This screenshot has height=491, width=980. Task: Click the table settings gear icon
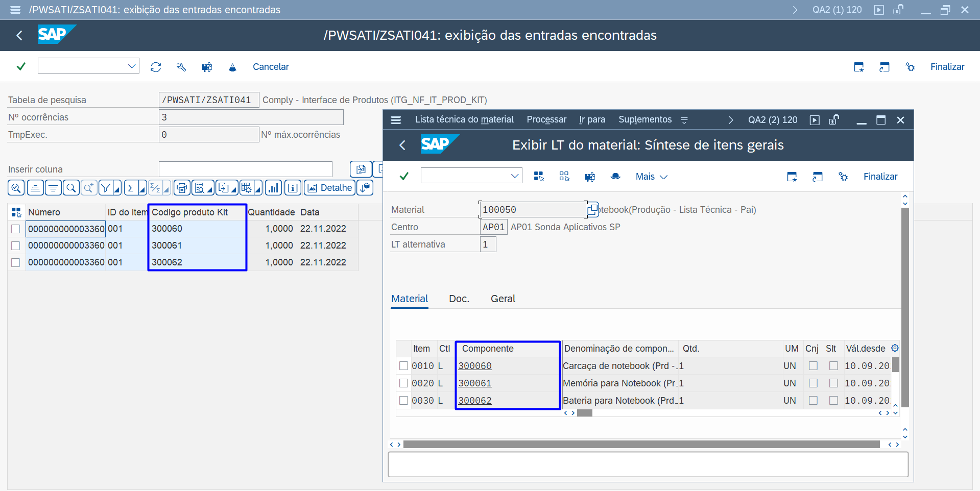(x=895, y=348)
